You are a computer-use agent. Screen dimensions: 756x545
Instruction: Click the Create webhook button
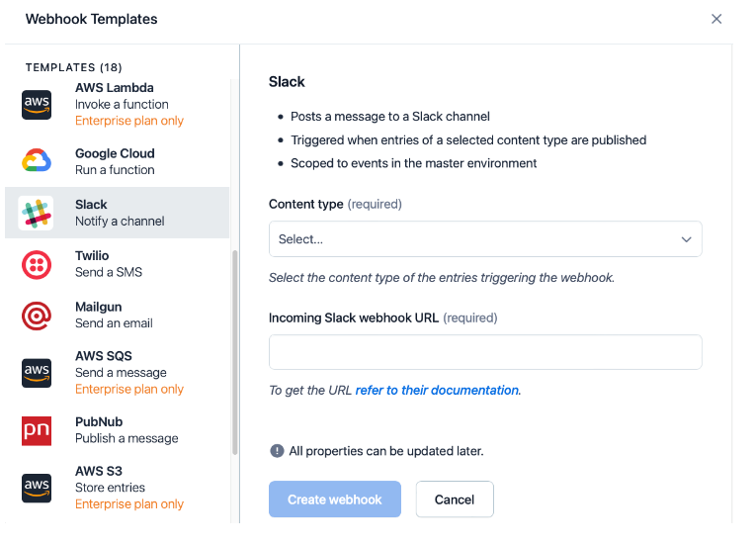click(335, 500)
